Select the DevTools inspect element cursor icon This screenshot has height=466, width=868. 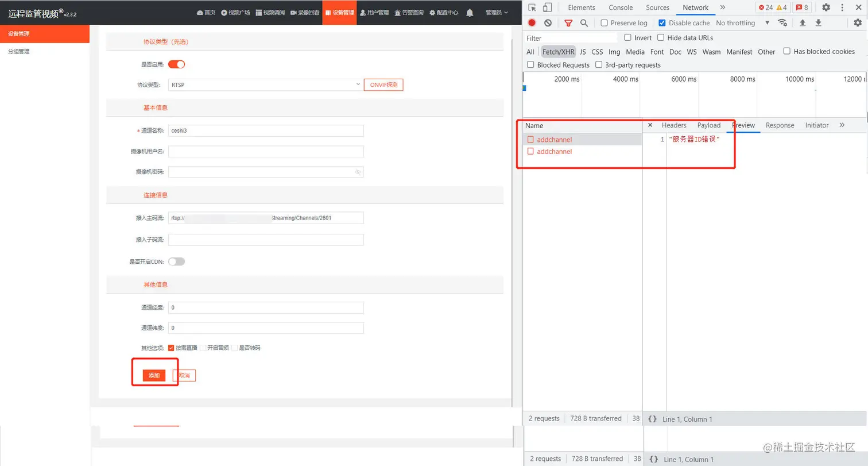[x=532, y=7]
